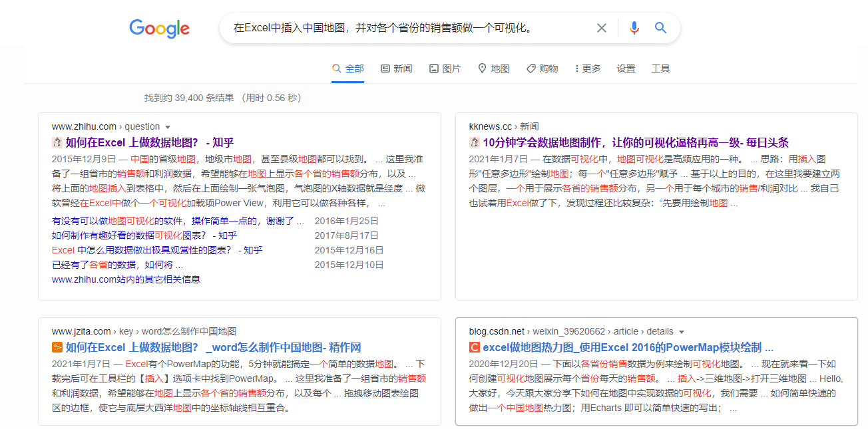This screenshot has width=868, height=429.
Task: Open sitelink 如何制作有趣好看的数据可视化图表
Action: coord(144,235)
